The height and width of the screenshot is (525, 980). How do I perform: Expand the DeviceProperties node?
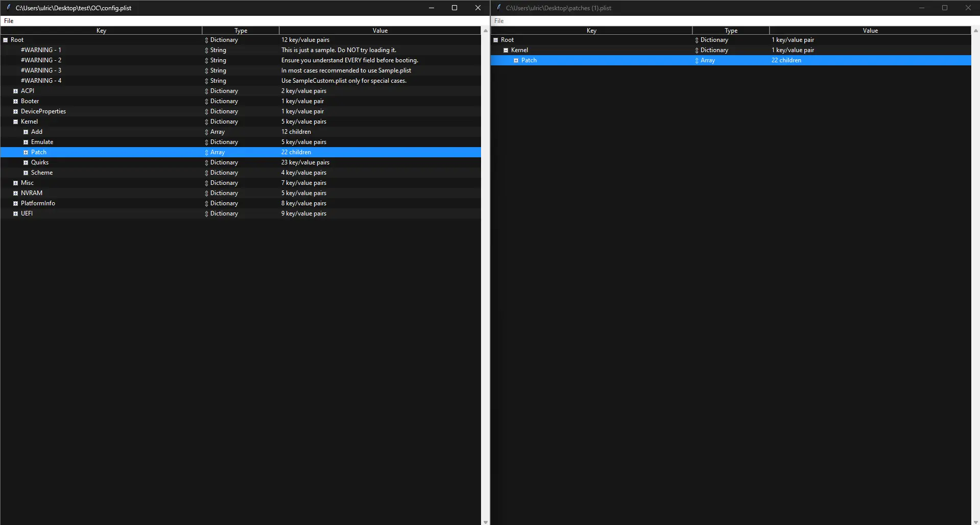tap(15, 111)
